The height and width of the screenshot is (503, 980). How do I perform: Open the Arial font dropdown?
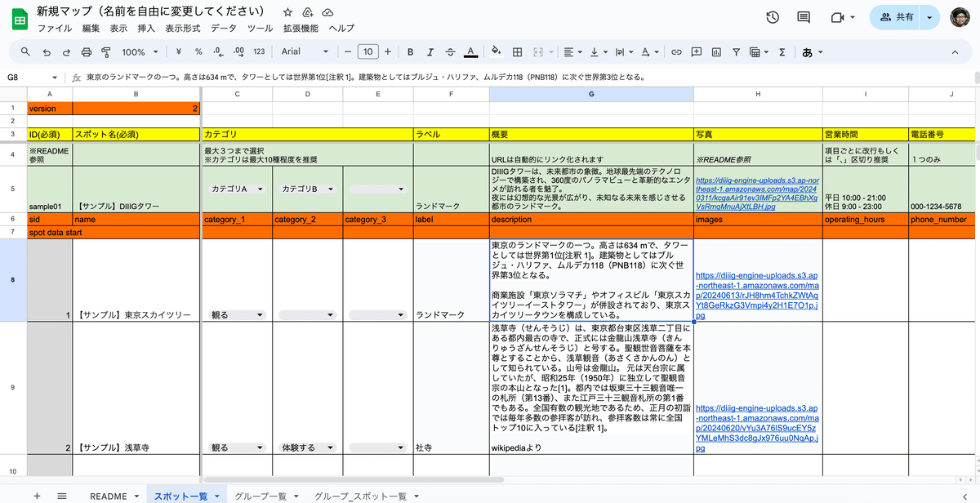[304, 51]
